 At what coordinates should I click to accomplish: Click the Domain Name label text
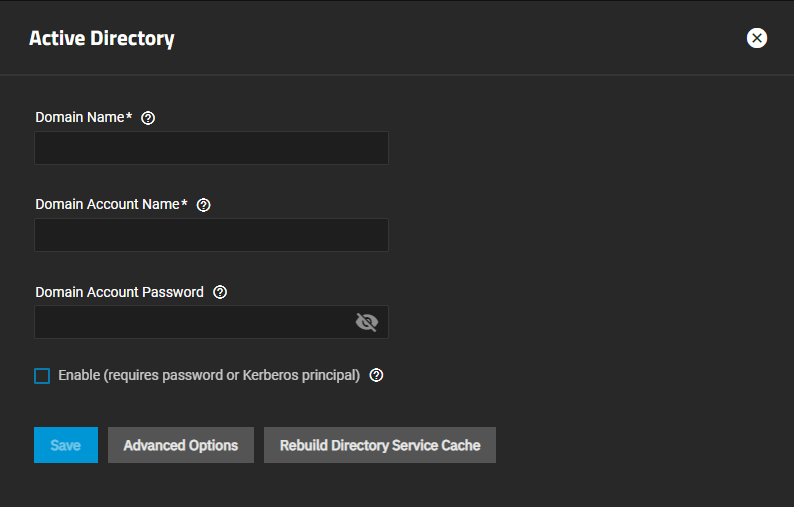click(79, 117)
